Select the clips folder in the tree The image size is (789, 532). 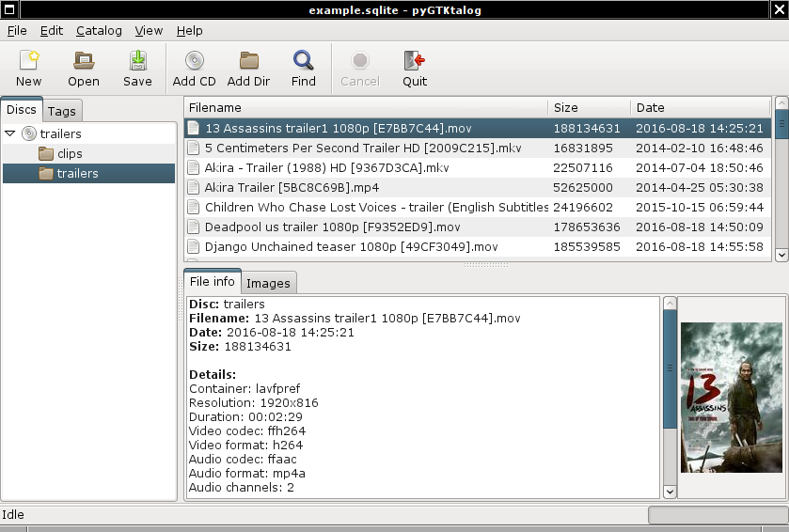[x=70, y=153]
